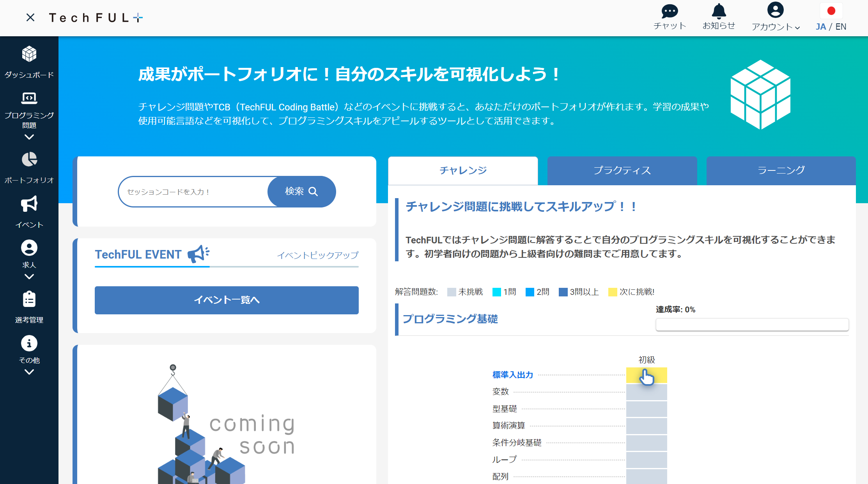Image resolution: width=868 pixels, height=484 pixels.
Task: Select the プログラミング問題 sidebar icon
Action: (29, 99)
